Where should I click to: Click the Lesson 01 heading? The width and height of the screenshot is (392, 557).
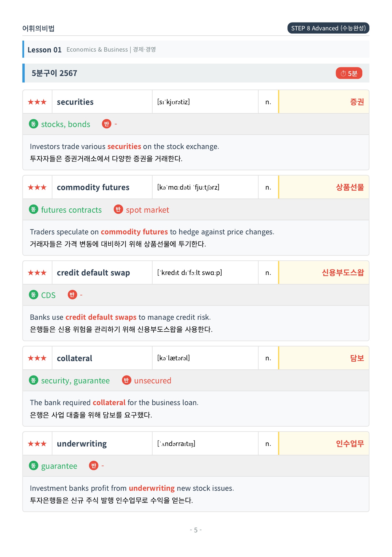45,49
